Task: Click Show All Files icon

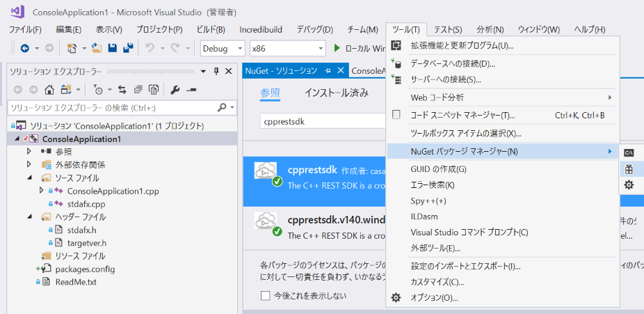Action: click(154, 89)
